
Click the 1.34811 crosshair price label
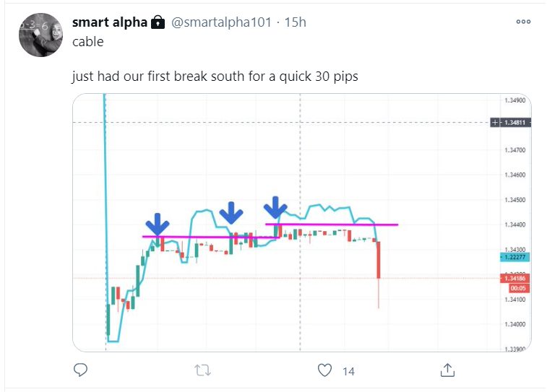(516, 123)
